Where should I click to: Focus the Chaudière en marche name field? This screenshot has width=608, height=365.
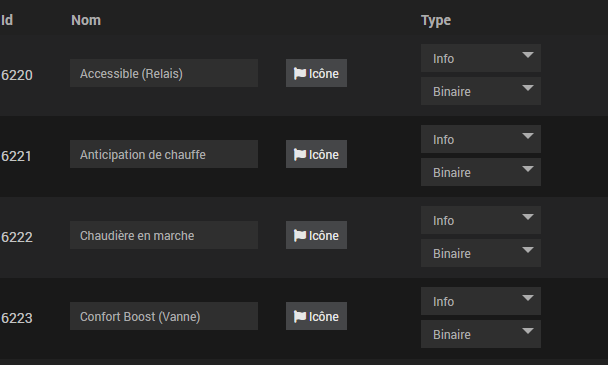(164, 235)
